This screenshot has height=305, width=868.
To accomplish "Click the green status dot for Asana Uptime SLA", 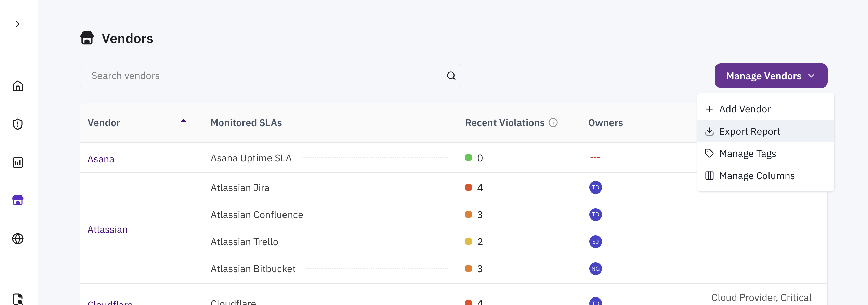I will (x=469, y=158).
